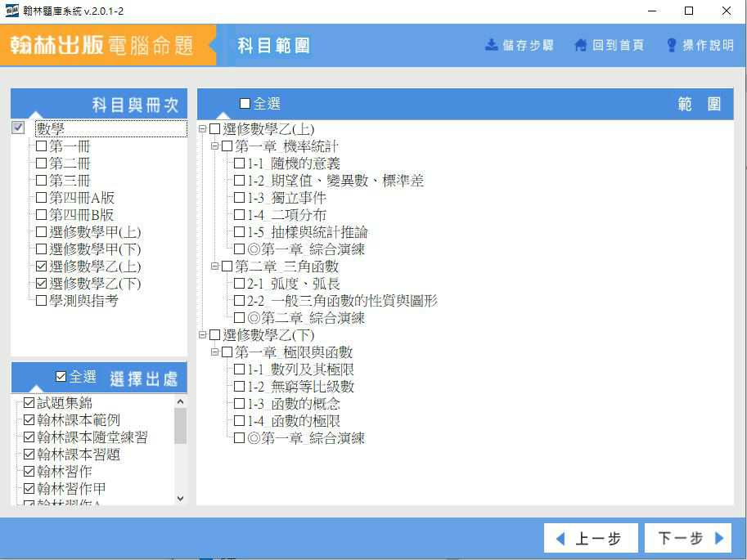Check the 第三冊 checkbox
This screenshot has width=747, height=560.
42,180
